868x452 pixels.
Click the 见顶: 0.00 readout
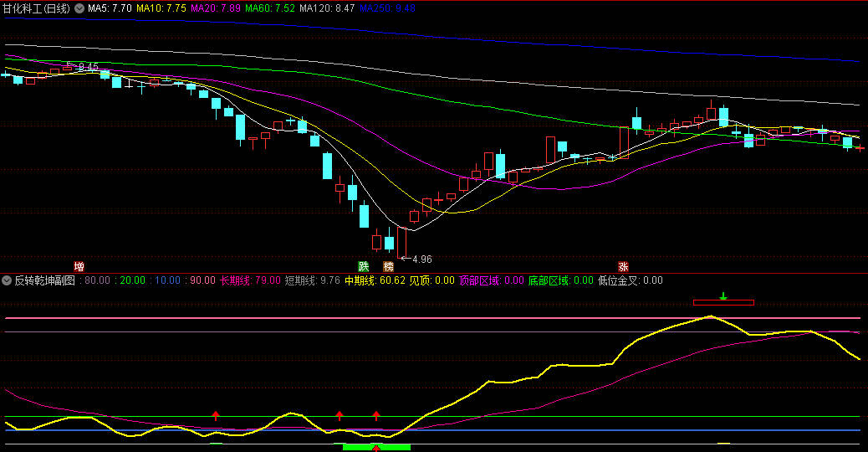pyautogui.click(x=431, y=280)
